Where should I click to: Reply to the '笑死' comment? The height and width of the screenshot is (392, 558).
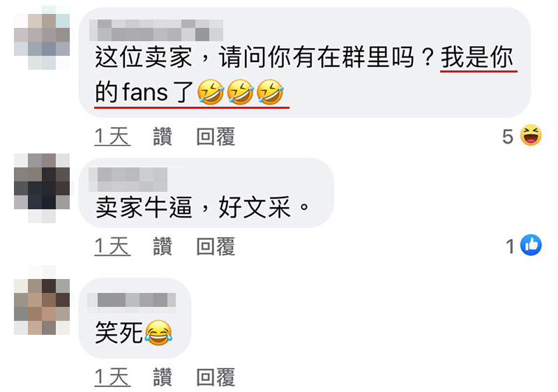point(216,377)
